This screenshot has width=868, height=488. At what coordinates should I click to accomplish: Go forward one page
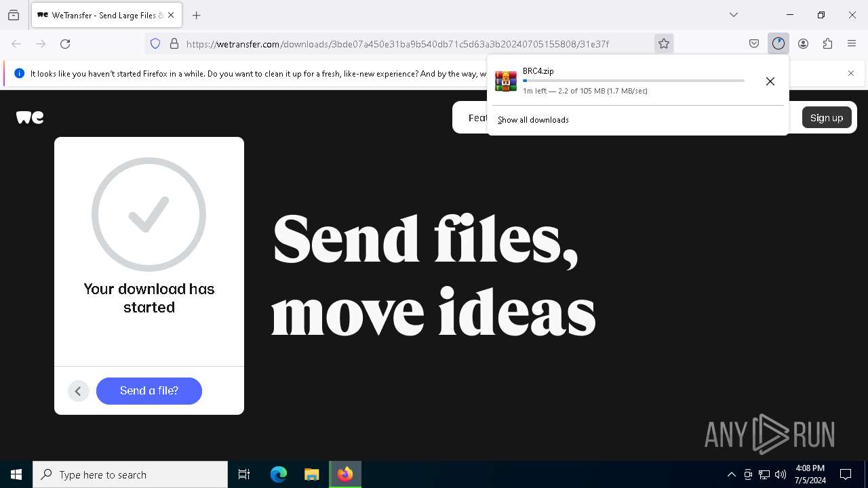coord(41,43)
